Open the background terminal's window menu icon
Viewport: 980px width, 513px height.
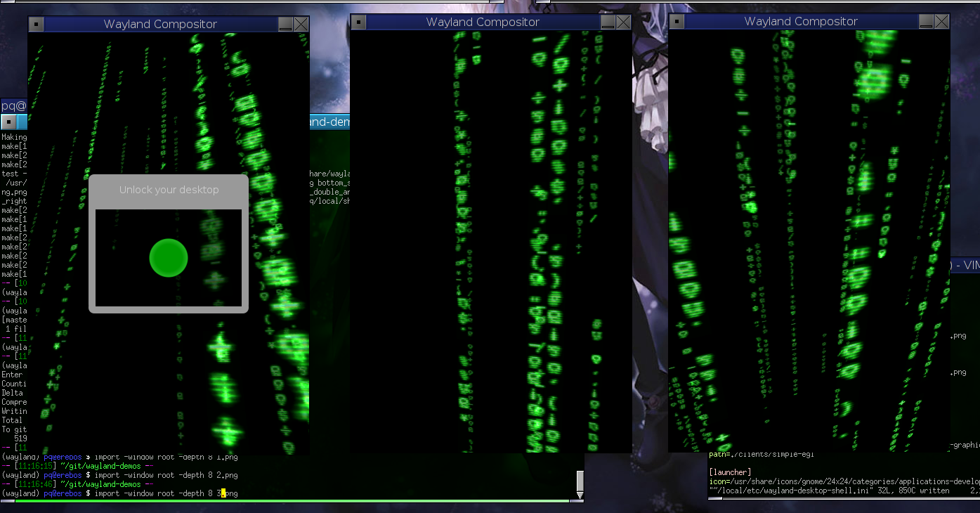tap(9, 122)
